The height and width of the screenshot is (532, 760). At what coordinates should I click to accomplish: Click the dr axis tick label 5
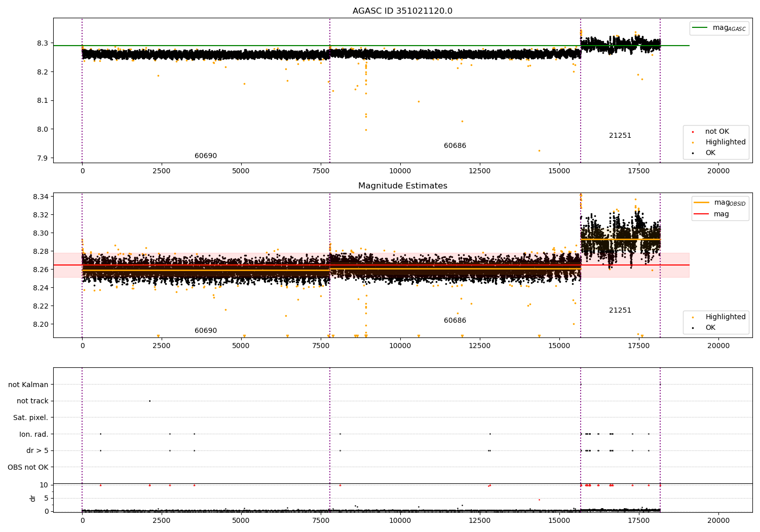coord(46,498)
